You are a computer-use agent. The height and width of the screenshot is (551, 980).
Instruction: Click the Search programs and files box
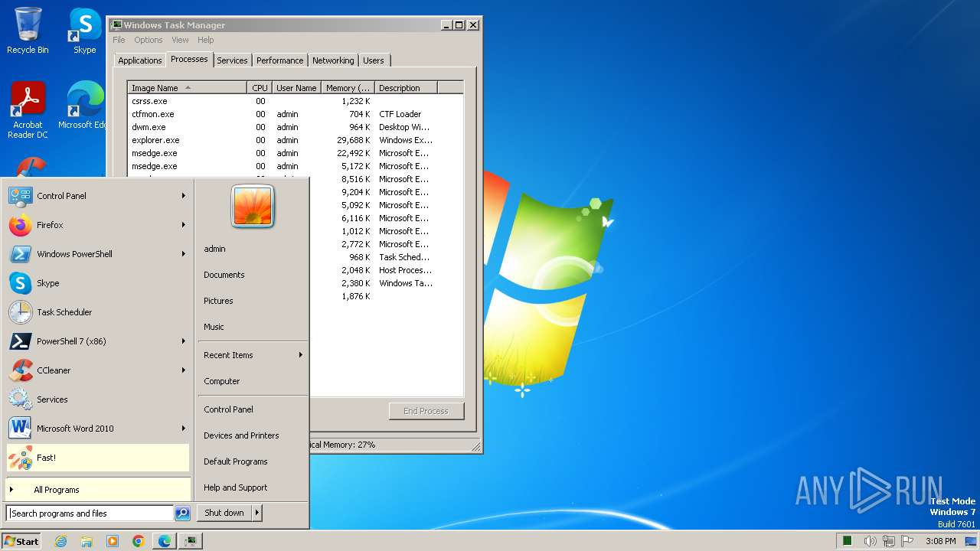tap(90, 514)
